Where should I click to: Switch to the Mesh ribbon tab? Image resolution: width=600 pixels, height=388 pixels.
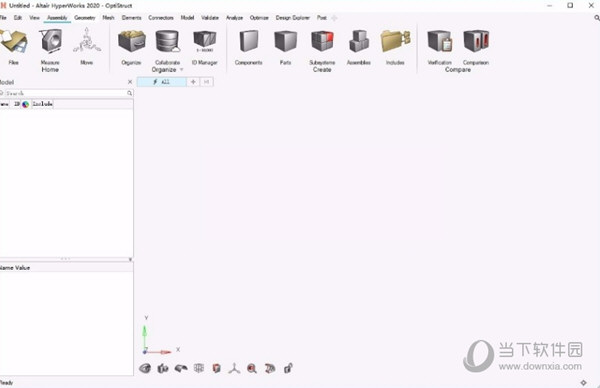(108, 18)
